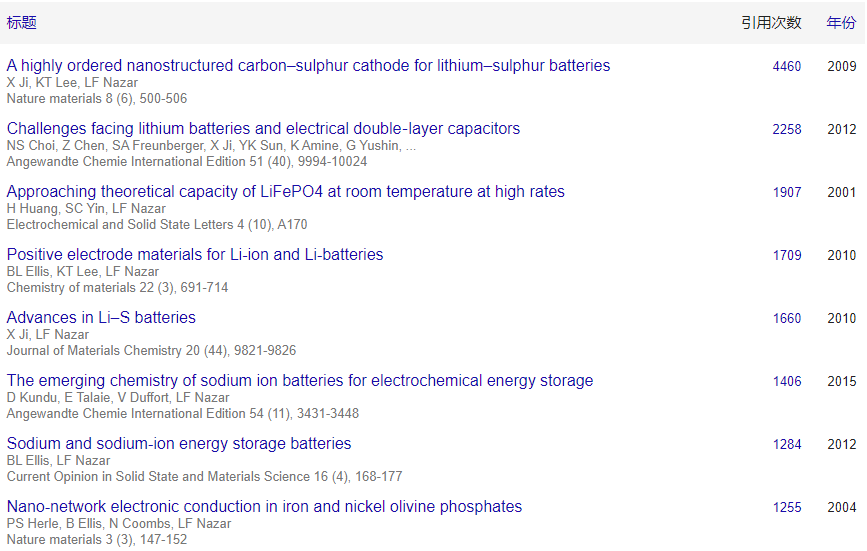Show the 1406 citing articles
867x551 pixels.
787,381
